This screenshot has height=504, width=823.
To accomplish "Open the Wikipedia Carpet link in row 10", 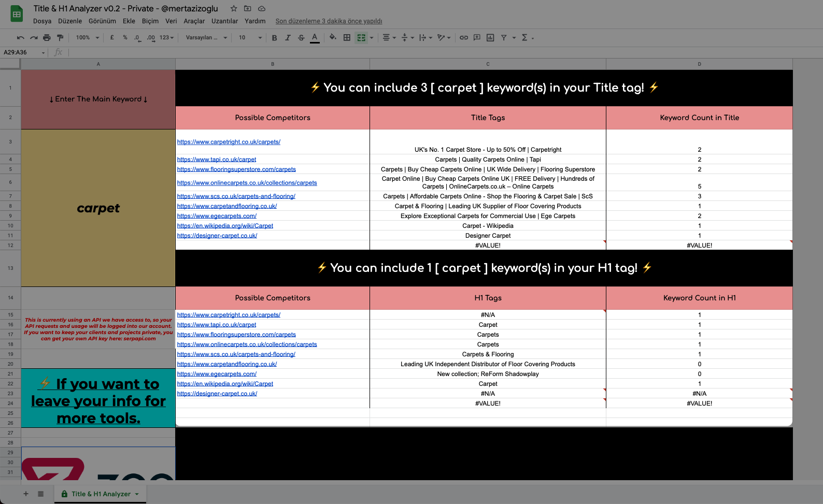I will tap(225, 226).
